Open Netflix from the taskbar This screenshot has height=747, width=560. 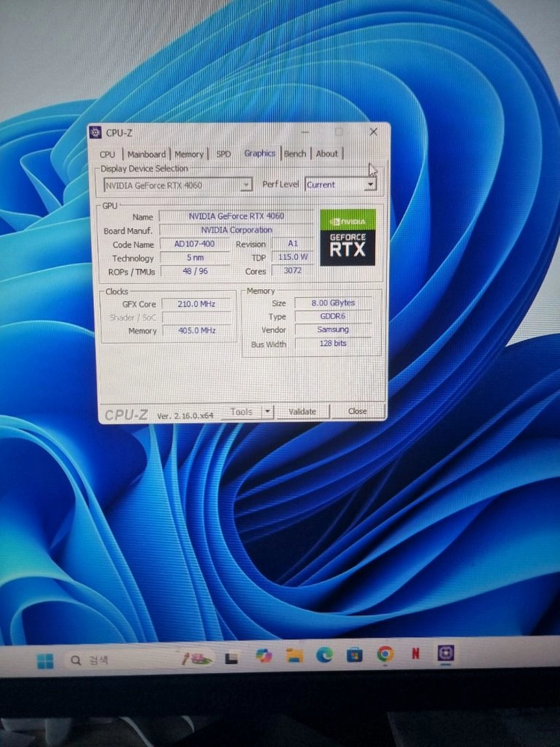tap(415, 654)
